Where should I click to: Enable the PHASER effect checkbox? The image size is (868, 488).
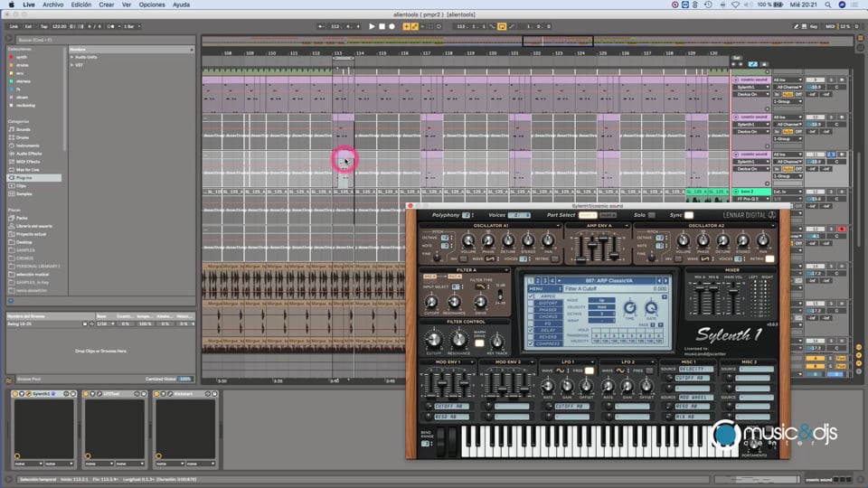[x=532, y=310]
